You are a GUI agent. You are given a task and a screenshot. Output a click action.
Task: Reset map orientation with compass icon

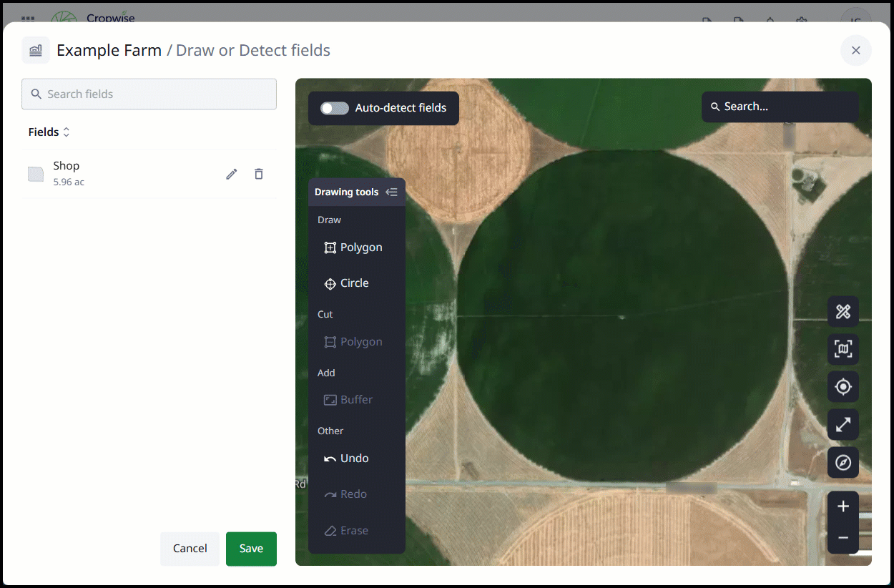click(x=843, y=463)
